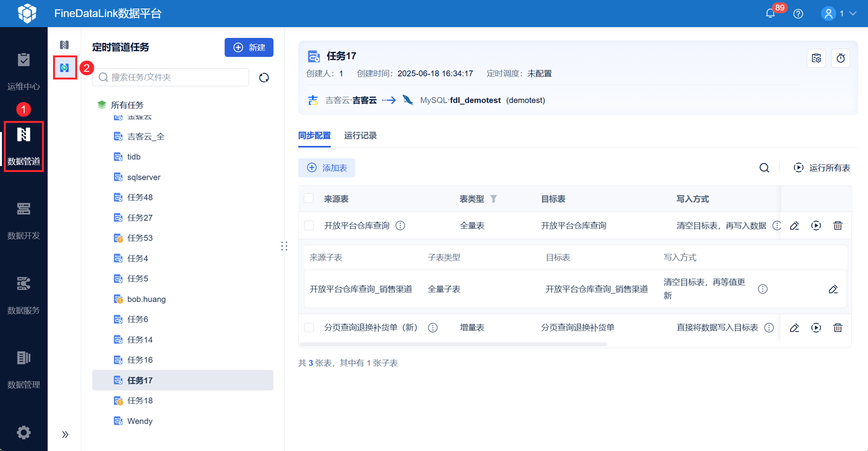The height and width of the screenshot is (451, 868).
Task: Open the help question mark icon
Action: tap(798, 13)
